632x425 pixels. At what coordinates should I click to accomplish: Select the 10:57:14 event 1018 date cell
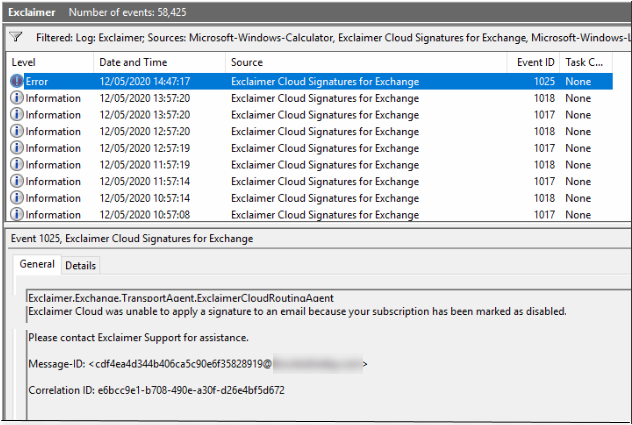pyautogui.click(x=144, y=198)
